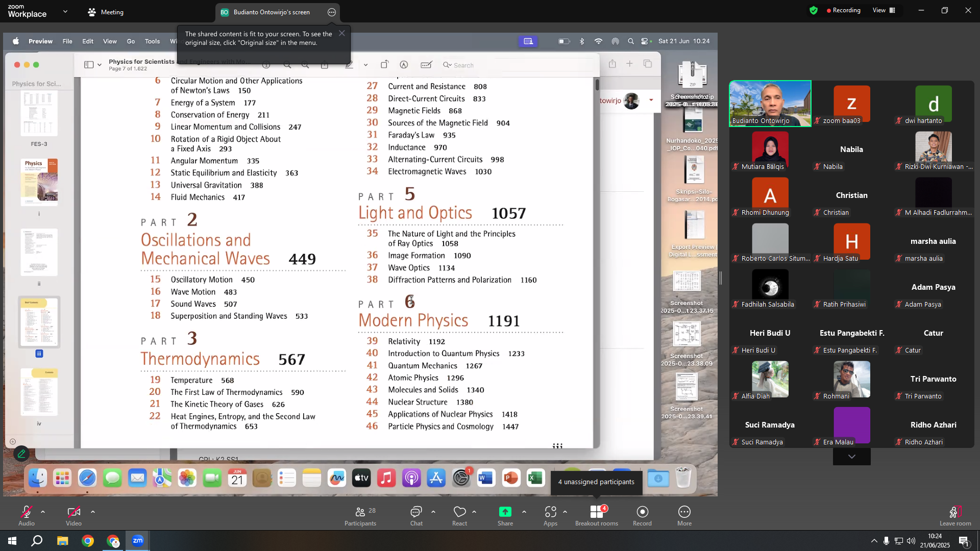The width and height of the screenshot is (980, 551).
Task: Click the "Modern Physics" heading
Action: [x=413, y=320]
